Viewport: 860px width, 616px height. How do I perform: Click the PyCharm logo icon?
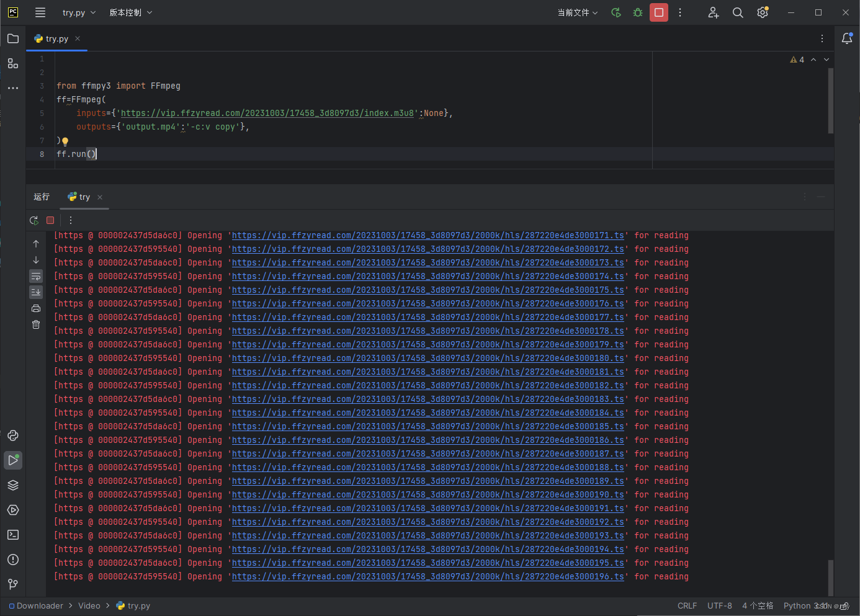click(x=13, y=12)
